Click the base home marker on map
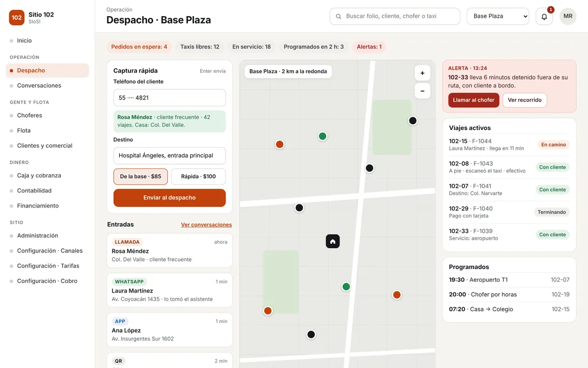Viewport: 588px width, 368px height. pos(332,241)
